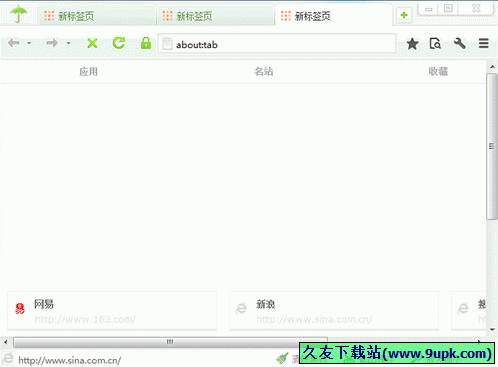Maximize the browser window

coord(448,8)
